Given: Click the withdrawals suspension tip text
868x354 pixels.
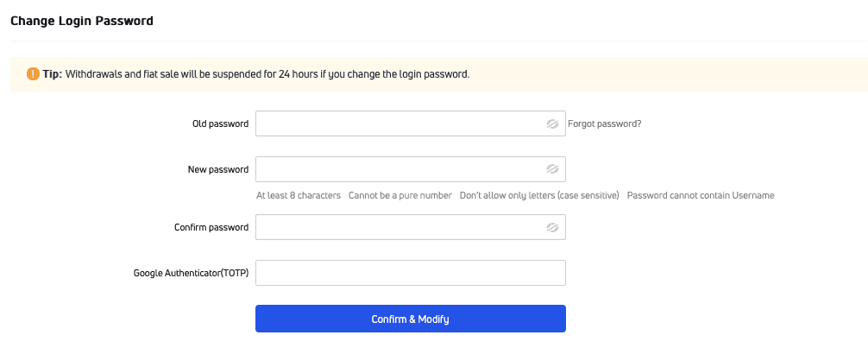Looking at the screenshot, I should tap(267, 74).
